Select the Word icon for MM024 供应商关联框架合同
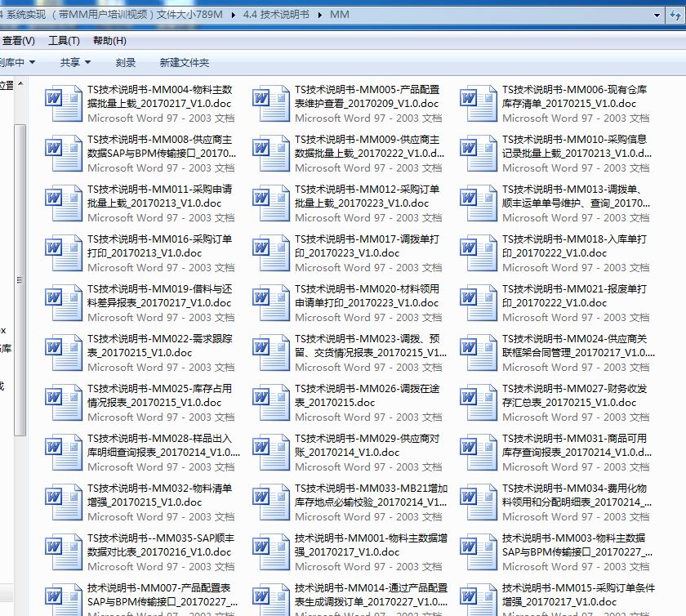 point(479,353)
